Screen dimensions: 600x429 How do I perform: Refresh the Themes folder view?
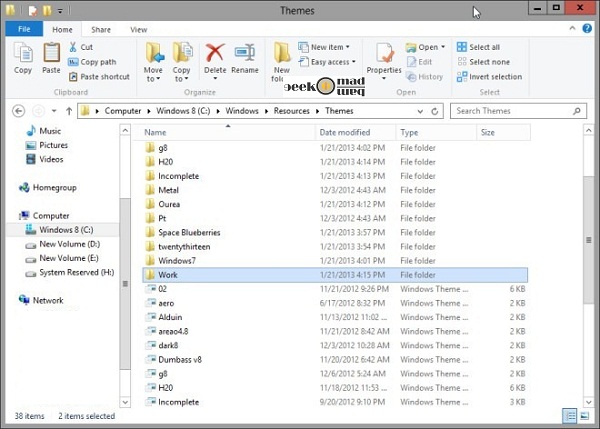tap(435, 111)
